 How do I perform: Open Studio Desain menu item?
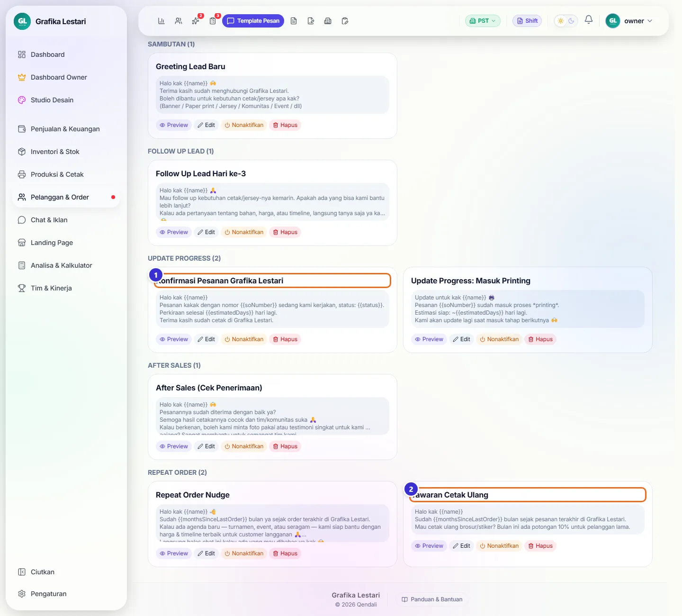(x=66, y=100)
